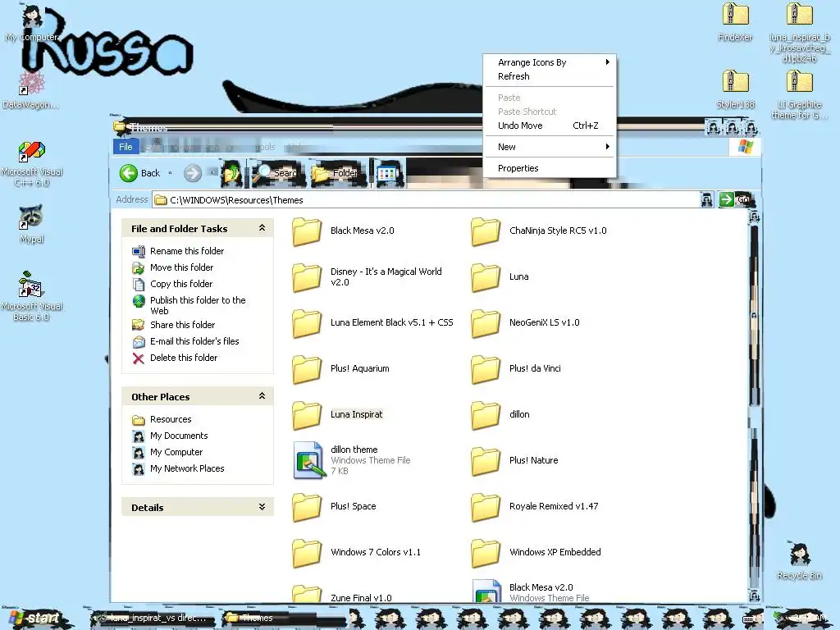Select the dillon theme Windows Theme File
This screenshot has width=840, height=630.
pos(351,460)
